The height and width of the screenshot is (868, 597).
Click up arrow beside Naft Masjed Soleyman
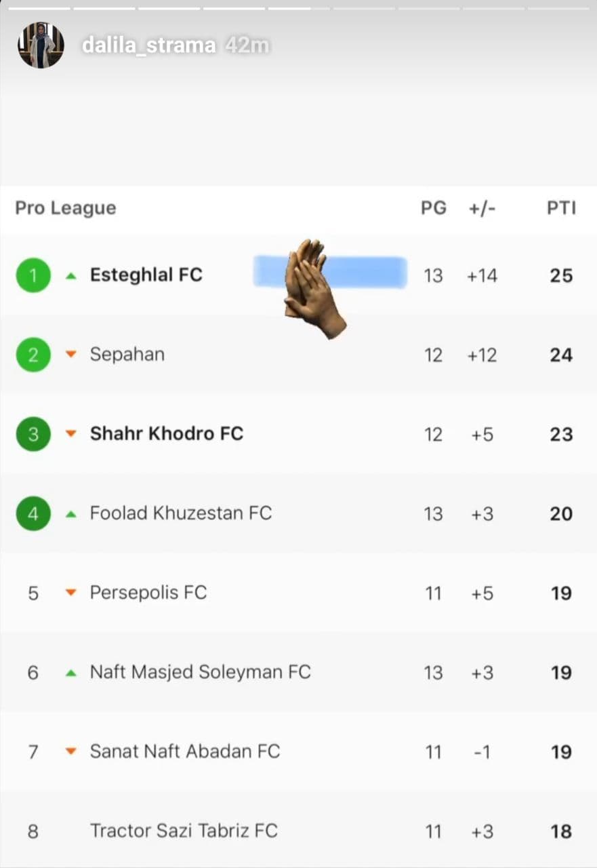click(71, 673)
